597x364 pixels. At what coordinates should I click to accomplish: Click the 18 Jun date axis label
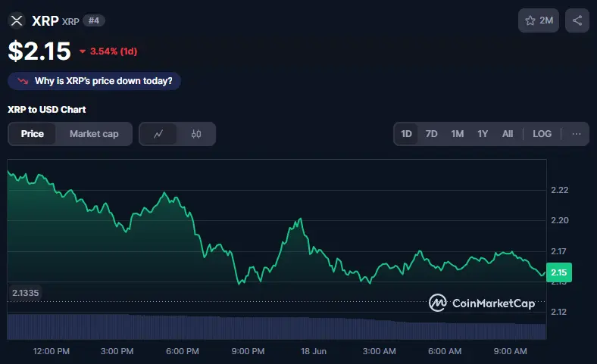[314, 351]
